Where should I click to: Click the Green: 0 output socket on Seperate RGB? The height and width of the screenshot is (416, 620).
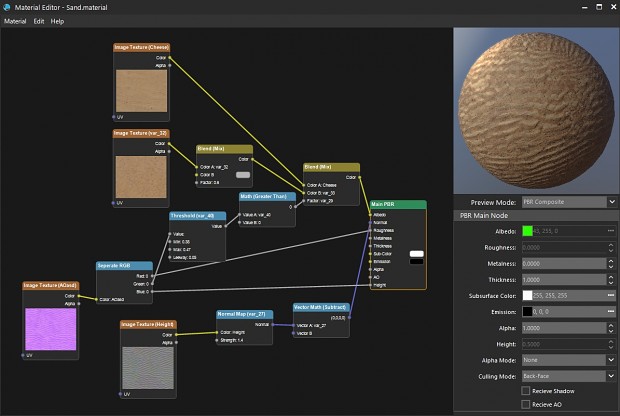coord(152,284)
